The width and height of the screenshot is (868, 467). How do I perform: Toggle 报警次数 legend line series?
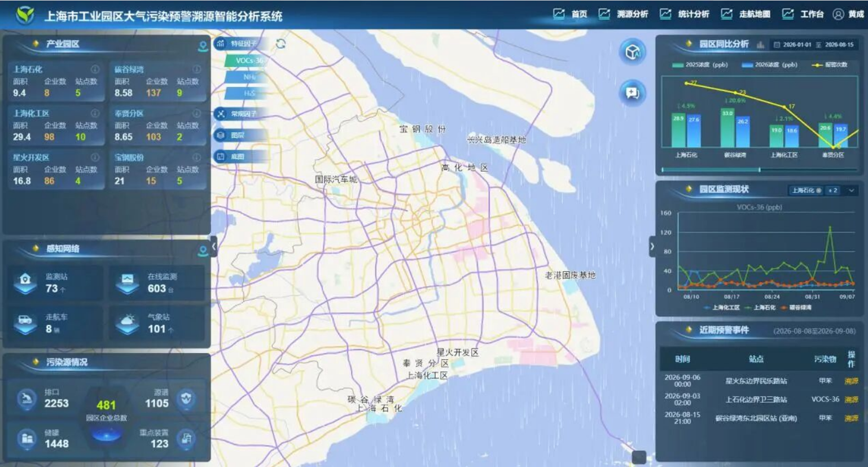pos(830,65)
